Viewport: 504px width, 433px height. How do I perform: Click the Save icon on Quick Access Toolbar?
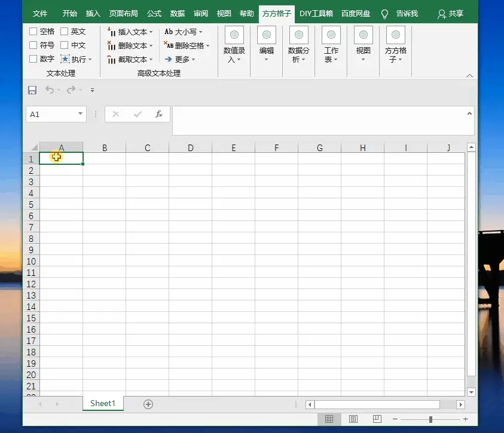pos(32,90)
